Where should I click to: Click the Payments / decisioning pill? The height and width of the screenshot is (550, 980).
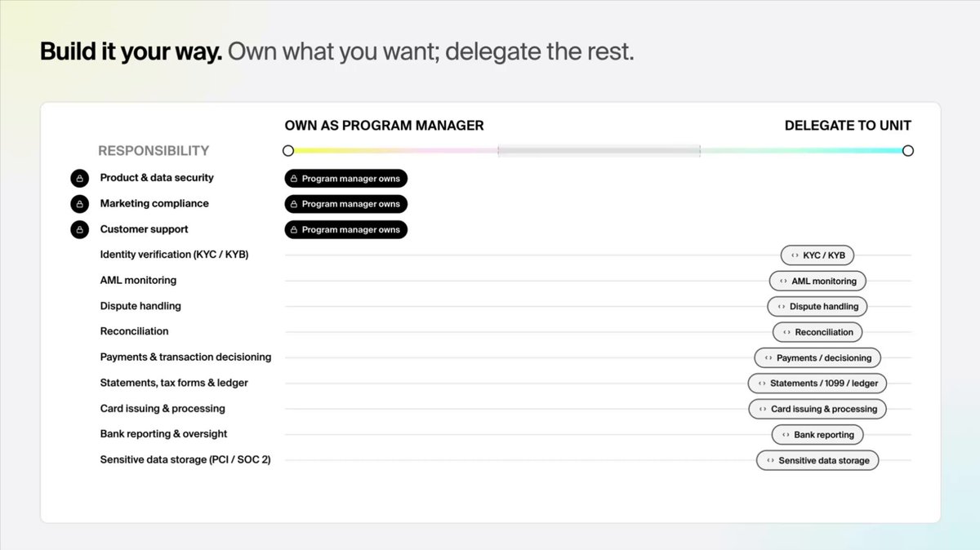pos(817,357)
